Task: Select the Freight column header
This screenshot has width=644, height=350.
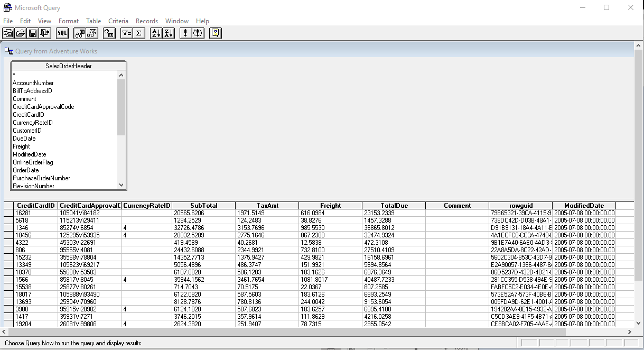Action: [x=331, y=206]
